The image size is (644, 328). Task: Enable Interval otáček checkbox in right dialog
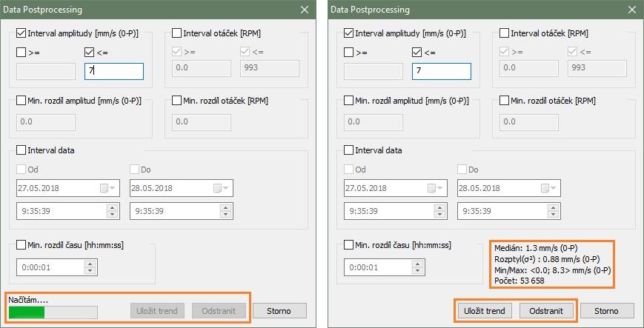[504, 33]
